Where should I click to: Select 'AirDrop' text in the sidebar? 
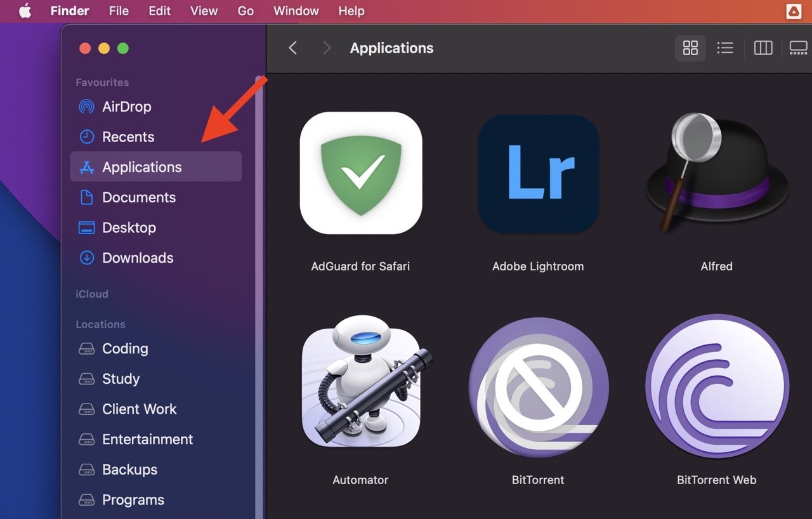127,107
